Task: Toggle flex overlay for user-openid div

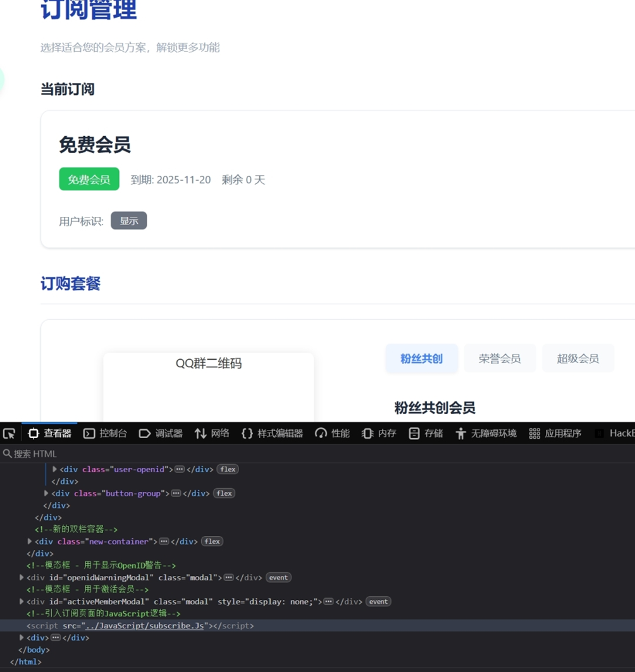Action: click(228, 469)
